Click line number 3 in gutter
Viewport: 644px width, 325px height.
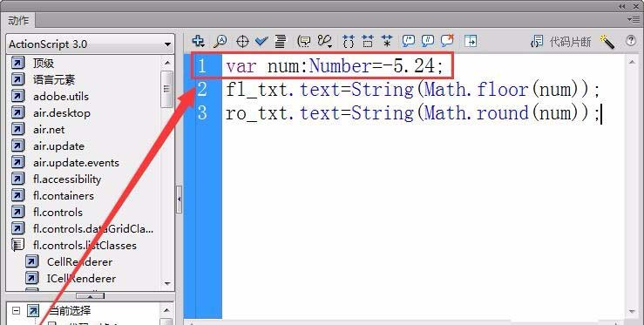click(x=202, y=113)
